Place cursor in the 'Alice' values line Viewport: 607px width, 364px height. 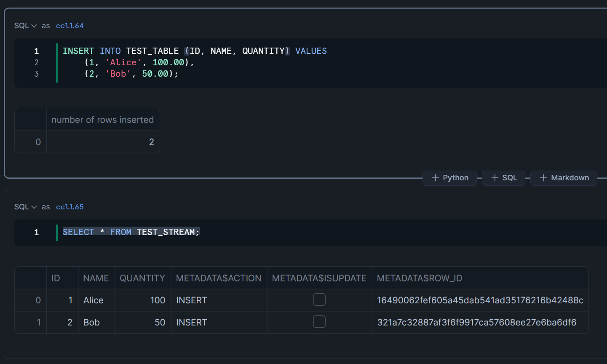click(x=139, y=62)
